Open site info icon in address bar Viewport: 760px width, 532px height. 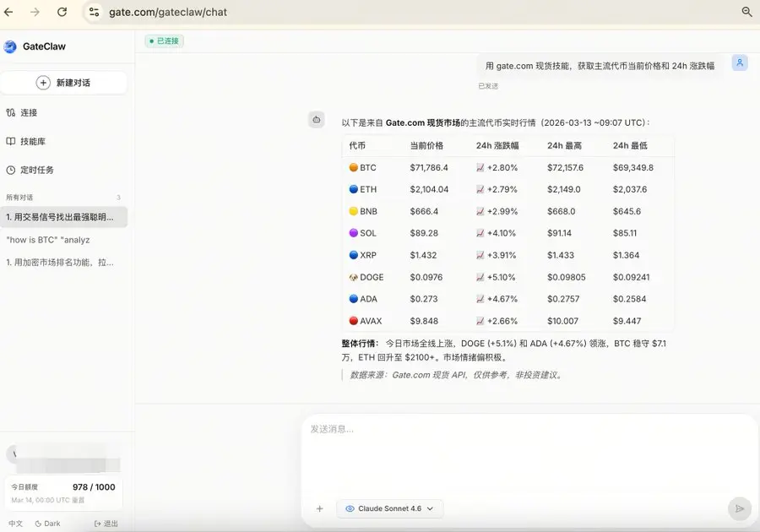[94, 12]
